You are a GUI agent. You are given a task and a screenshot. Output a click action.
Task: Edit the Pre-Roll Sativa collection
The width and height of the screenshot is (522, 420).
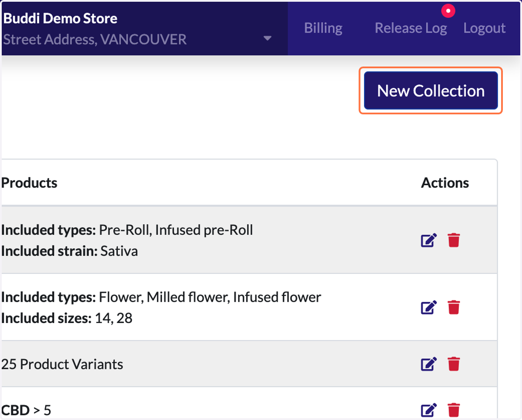428,240
